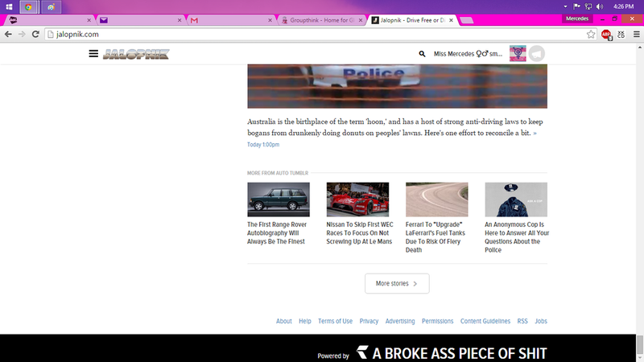The image size is (644, 362).
Task: Open the site search magnifier
Action: pyautogui.click(x=422, y=54)
